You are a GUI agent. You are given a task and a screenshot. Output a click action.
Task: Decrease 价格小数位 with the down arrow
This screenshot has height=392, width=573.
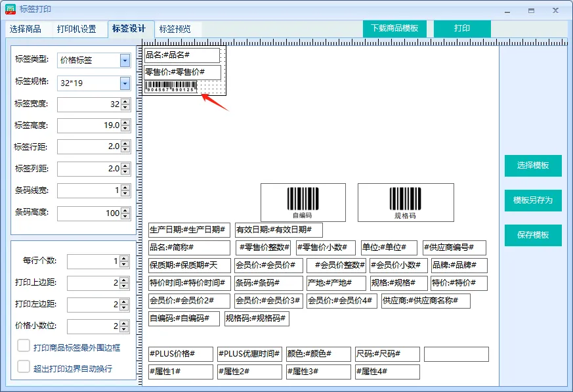coord(125,330)
